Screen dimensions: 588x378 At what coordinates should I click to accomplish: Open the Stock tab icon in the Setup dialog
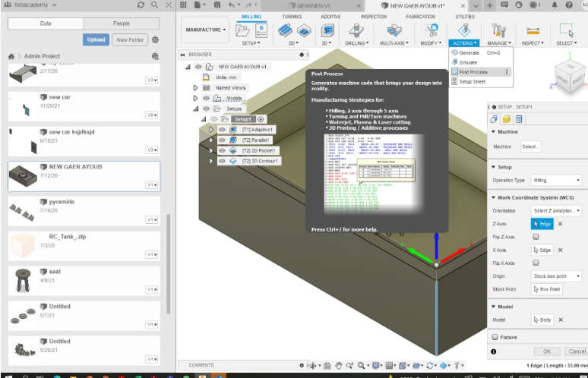pos(506,119)
